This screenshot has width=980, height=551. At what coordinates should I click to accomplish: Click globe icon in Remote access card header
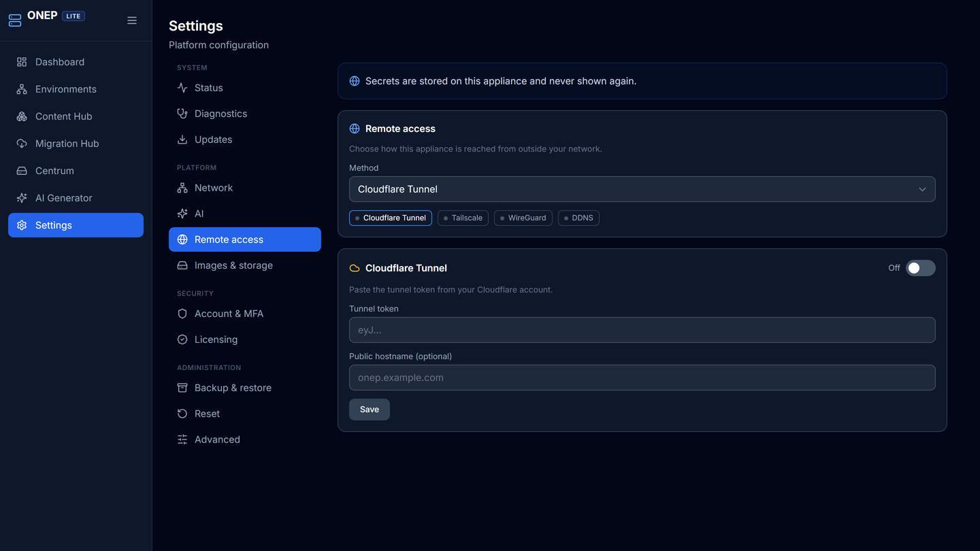click(355, 129)
